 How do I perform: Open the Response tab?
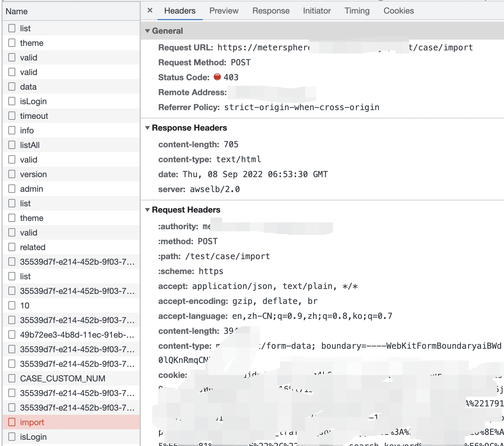pos(271,11)
